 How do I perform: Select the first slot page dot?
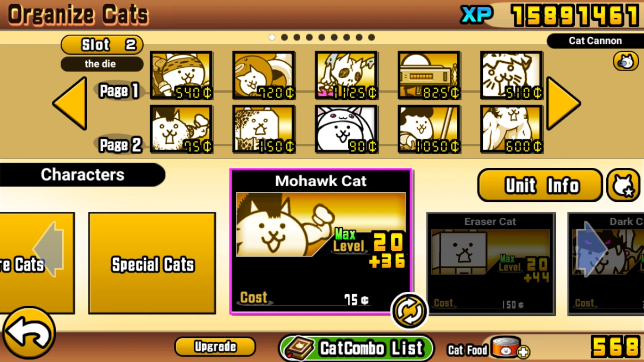coord(272,37)
